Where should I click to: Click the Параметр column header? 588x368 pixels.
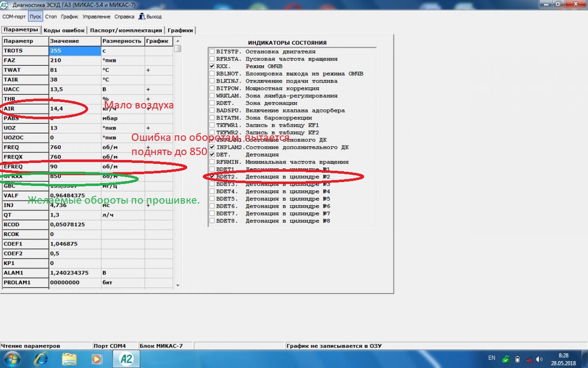point(25,41)
